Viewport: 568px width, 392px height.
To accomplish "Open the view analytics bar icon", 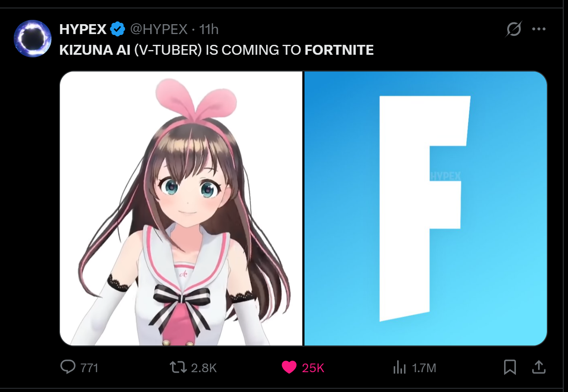I will pyautogui.click(x=399, y=367).
